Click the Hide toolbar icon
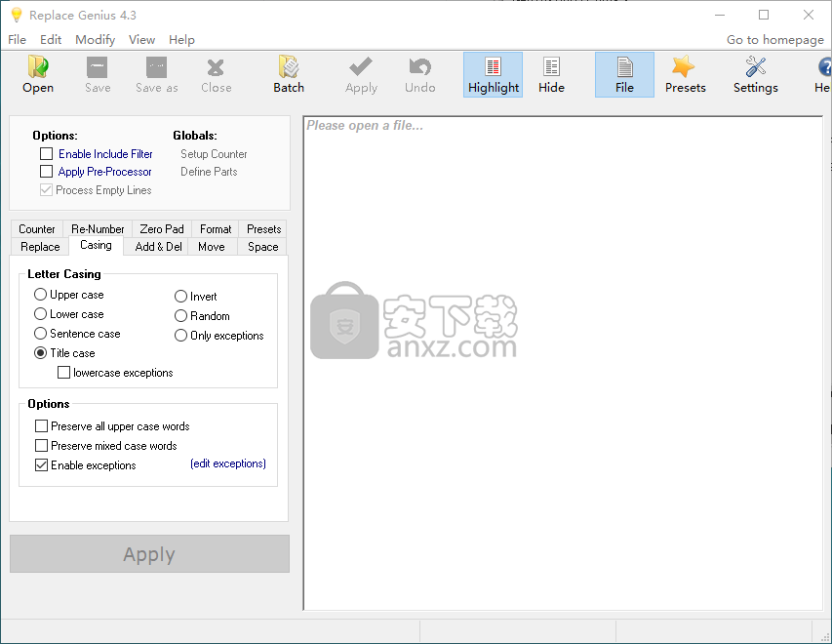 [551, 75]
